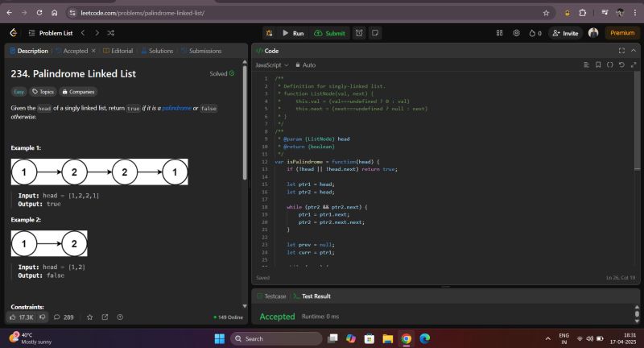Click the Easy difficulty tag
The width and height of the screenshot is (644, 348).
click(19, 92)
